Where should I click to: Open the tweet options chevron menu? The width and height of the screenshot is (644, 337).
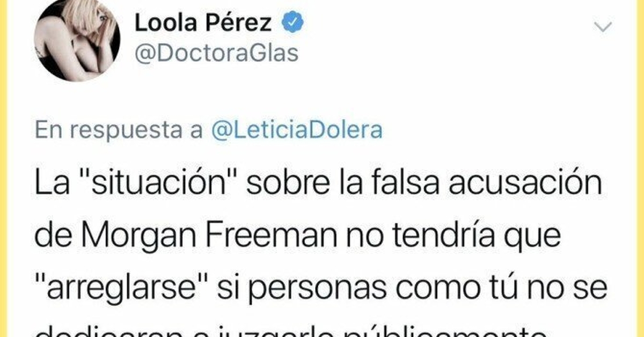pos(605,27)
